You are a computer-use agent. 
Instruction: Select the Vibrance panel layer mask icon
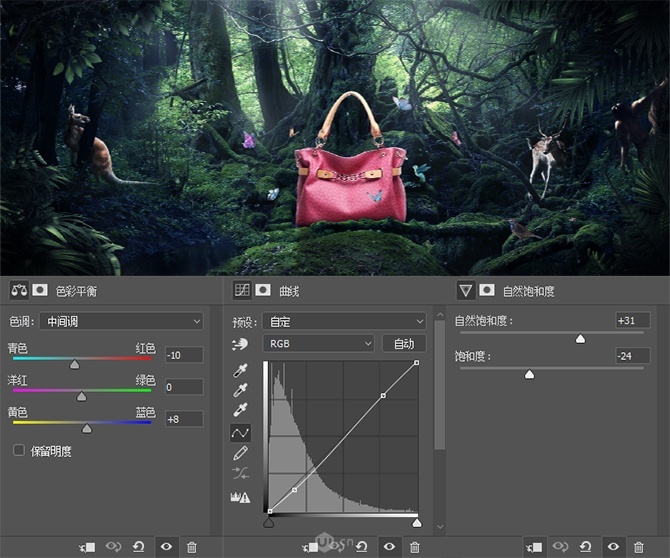coord(487,290)
